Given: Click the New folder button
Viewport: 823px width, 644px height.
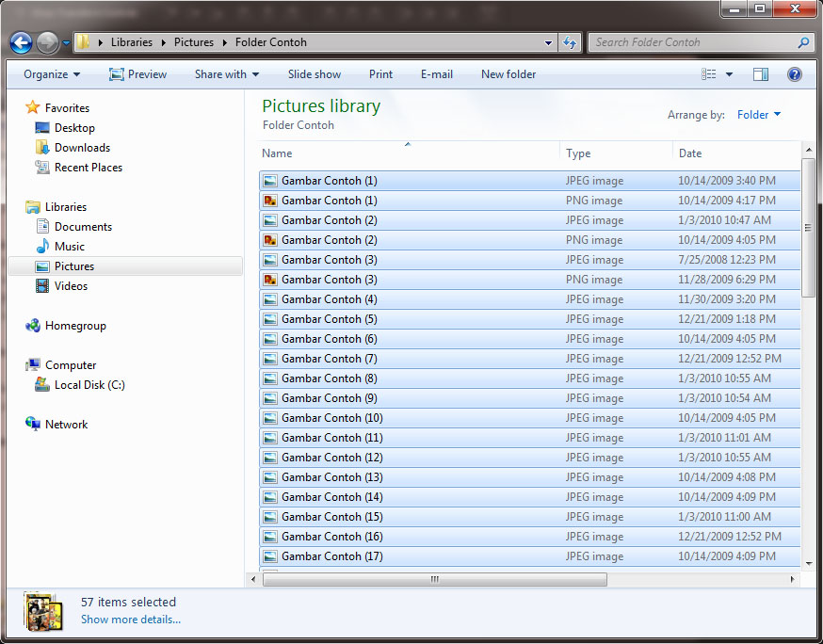Looking at the screenshot, I should click(508, 74).
